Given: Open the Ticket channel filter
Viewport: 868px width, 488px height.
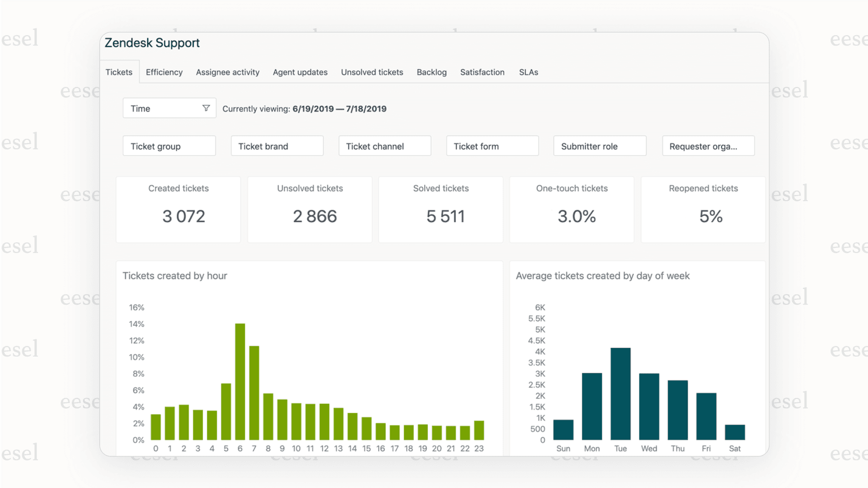Looking at the screenshot, I should tap(384, 146).
